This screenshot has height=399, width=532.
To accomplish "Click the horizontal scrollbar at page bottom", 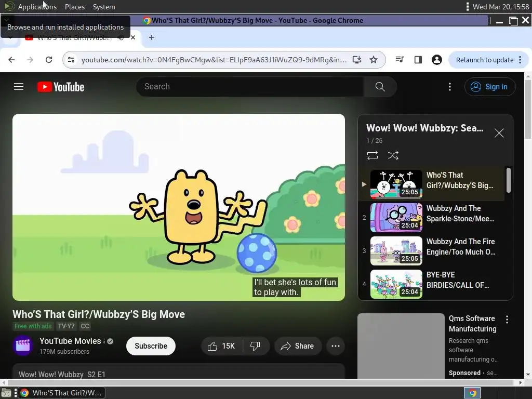I will (x=261, y=383).
